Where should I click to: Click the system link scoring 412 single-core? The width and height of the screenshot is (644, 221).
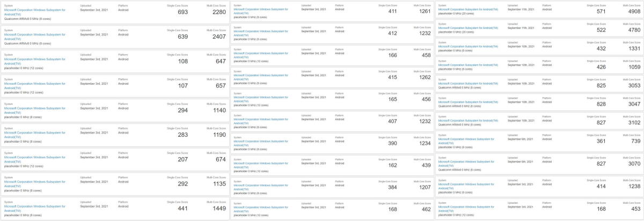tap(261, 33)
